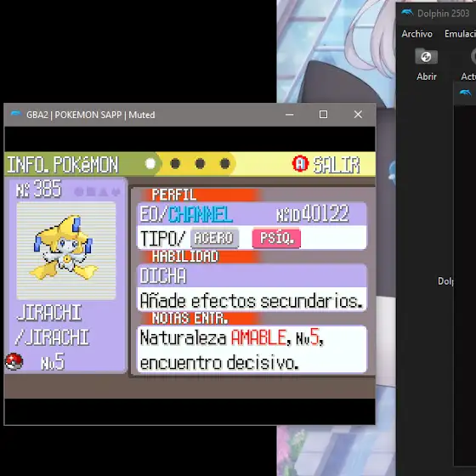Click the 'encuentro decisivo.' text line

pyautogui.click(x=219, y=362)
